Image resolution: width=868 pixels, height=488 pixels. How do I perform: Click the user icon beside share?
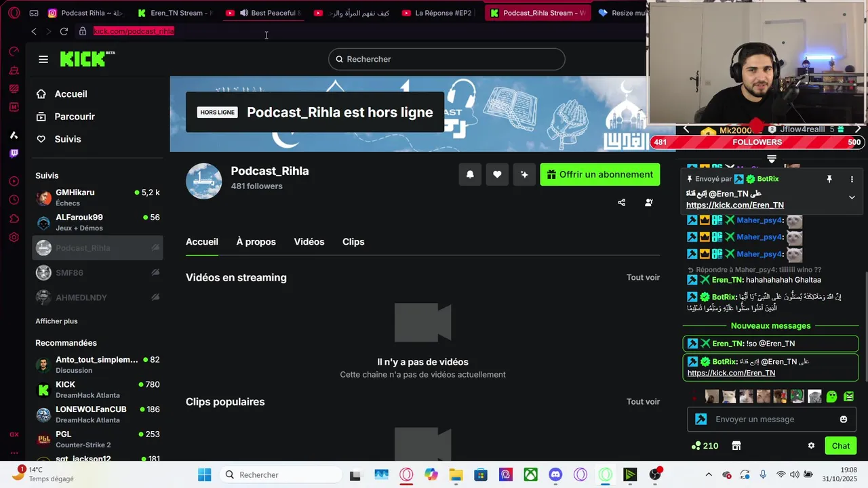point(649,203)
